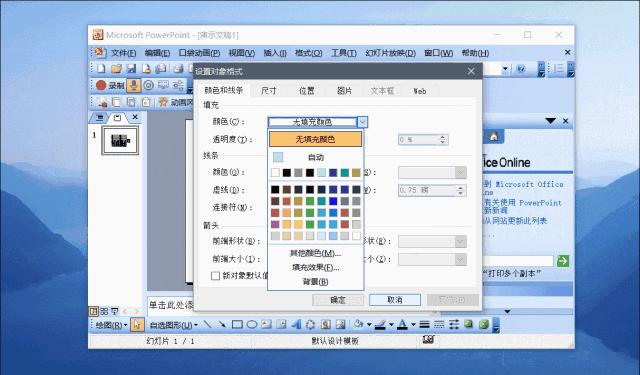Click the line weight 0.75 磅 spinner arrows
The image size is (640, 375).
(461, 190)
